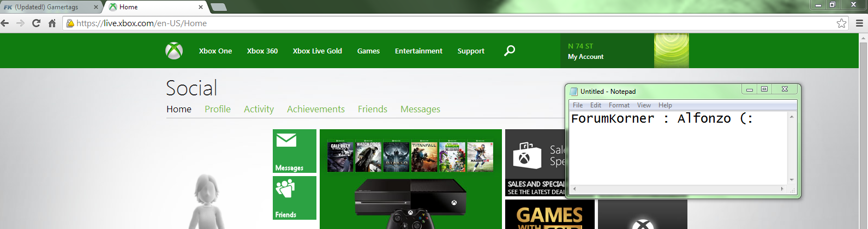
Task: Open Xbox One in the navigation bar
Action: click(x=215, y=51)
